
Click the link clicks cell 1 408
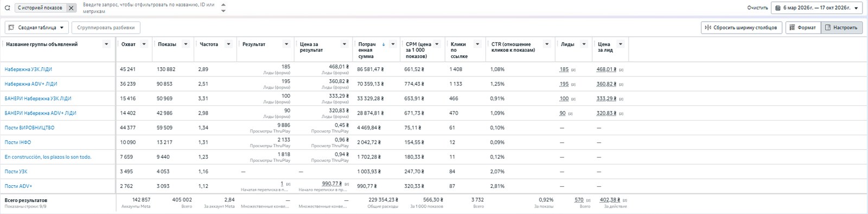point(456,70)
